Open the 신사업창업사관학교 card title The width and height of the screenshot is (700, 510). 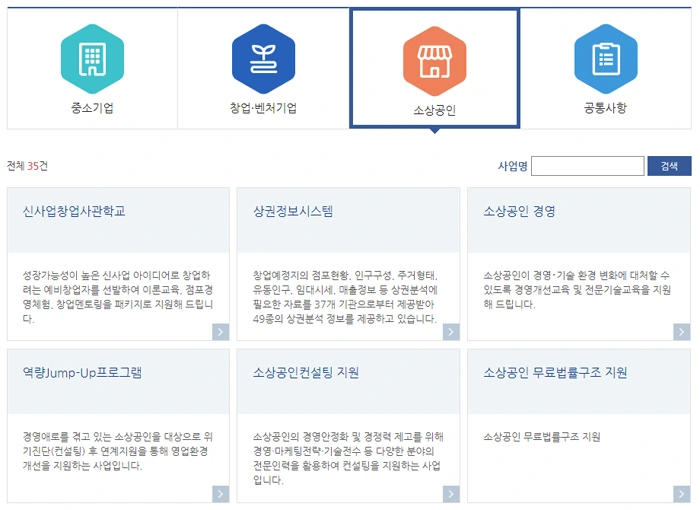pyautogui.click(x=74, y=211)
